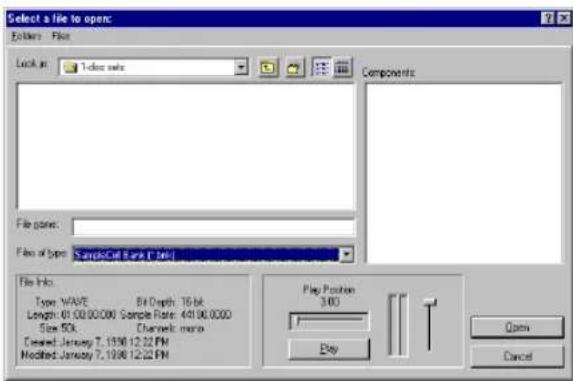The width and height of the screenshot is (573, 381).
Task: Click the Created date text
Action: 96,342
